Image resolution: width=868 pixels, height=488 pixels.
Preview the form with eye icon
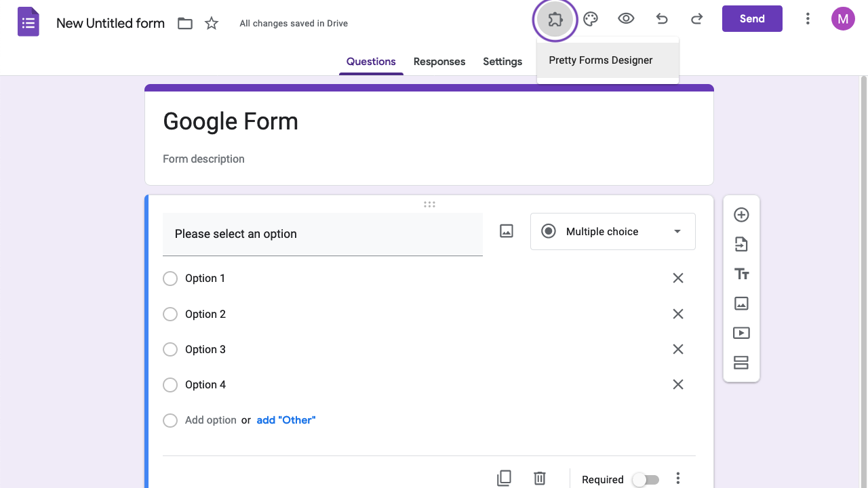click(626, 19)
